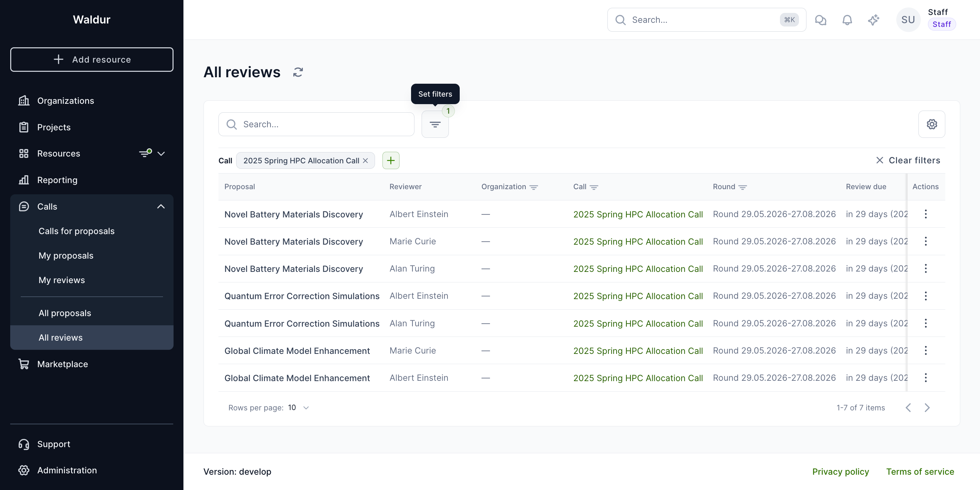Click Quantum Error Correction Simulations for Alan Turing
Screen dimensions: 980x490
(x=302, y=323)
